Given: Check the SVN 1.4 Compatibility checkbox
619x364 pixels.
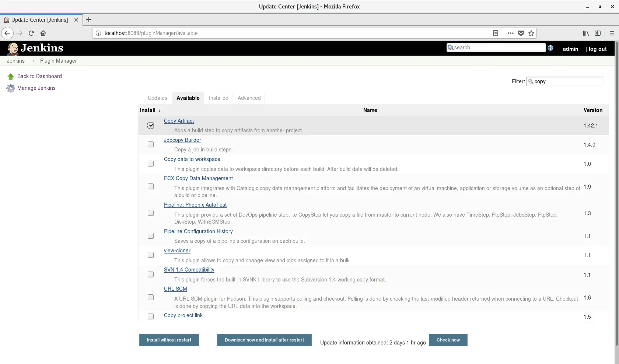Looking at the screenshot, I should [x=151, y=274].
